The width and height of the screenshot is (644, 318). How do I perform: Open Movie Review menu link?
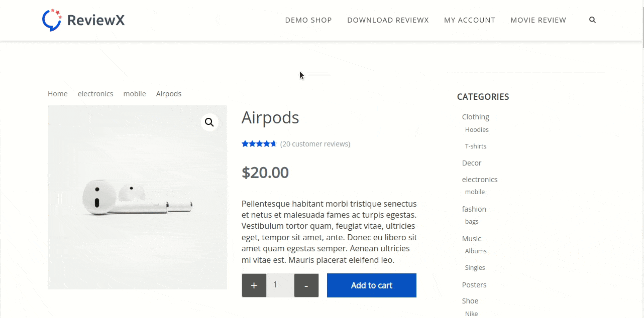pos(538,20)
